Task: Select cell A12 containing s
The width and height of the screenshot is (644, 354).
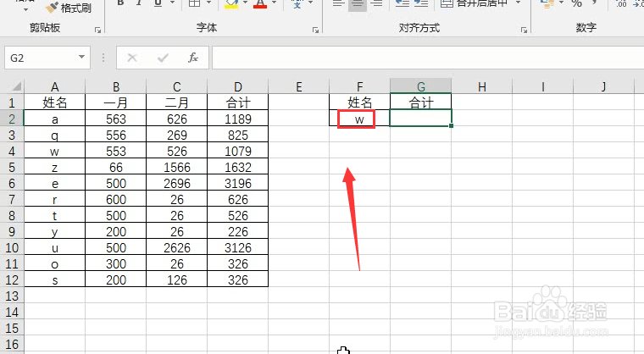Action: coord(54,280)
